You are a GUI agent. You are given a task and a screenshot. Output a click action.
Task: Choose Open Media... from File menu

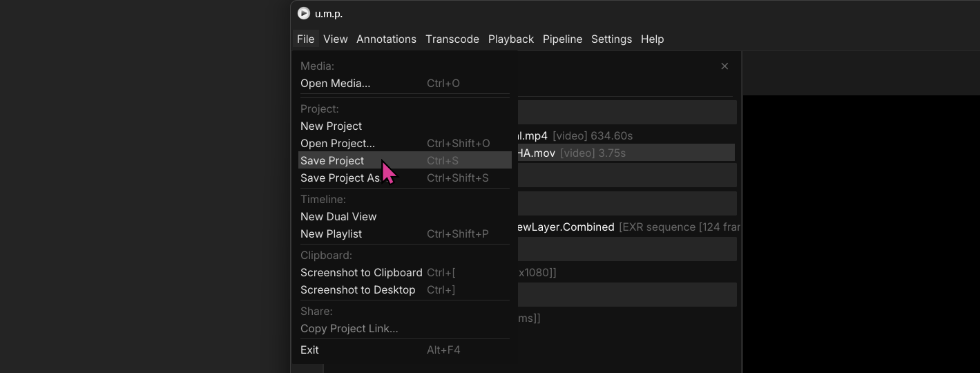(x=335, y=84)
